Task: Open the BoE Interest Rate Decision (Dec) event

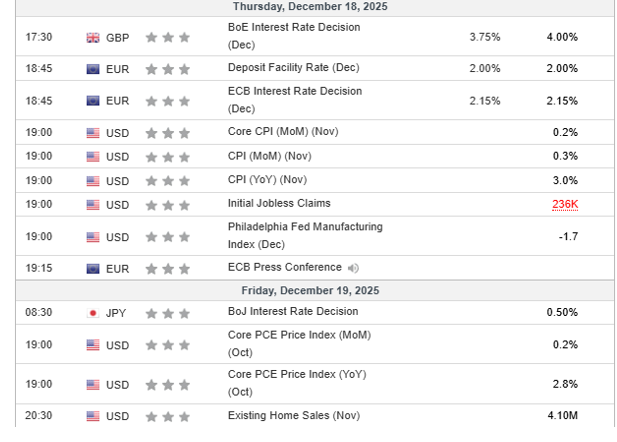Action: pyautogui.click(x=294, y=36)
